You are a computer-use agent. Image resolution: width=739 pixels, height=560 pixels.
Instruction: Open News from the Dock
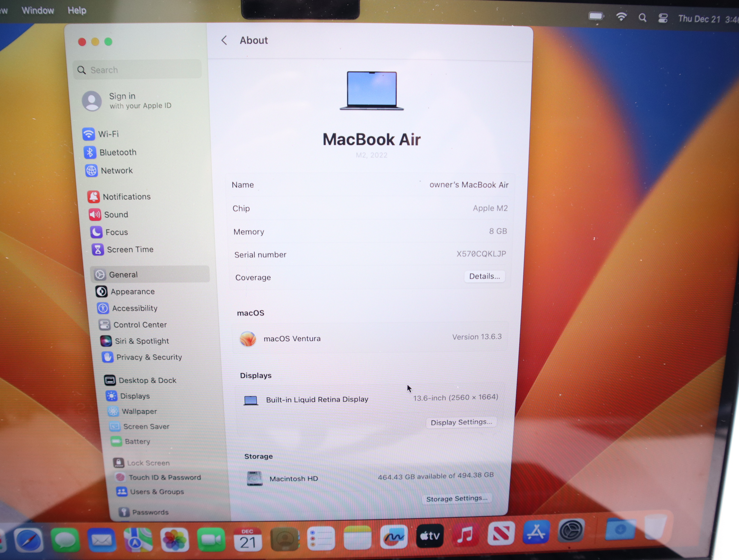[x=501, y=533]
